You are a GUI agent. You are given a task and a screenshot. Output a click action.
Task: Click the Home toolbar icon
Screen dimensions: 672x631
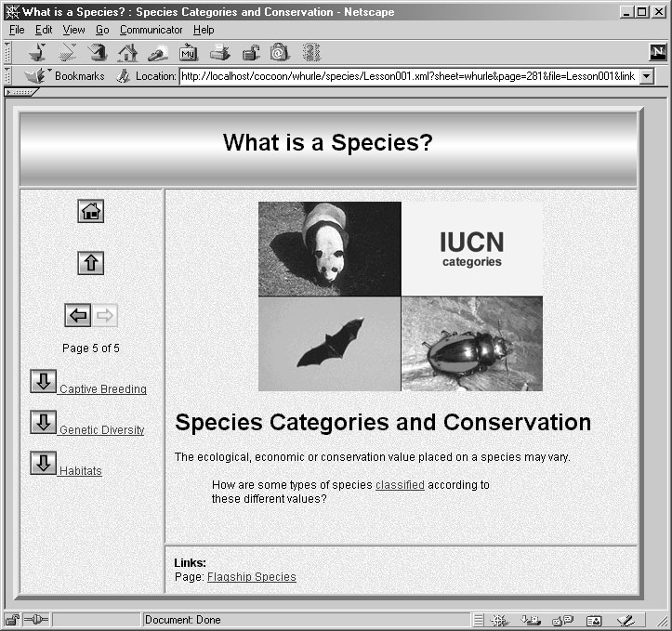pos(127,52)
